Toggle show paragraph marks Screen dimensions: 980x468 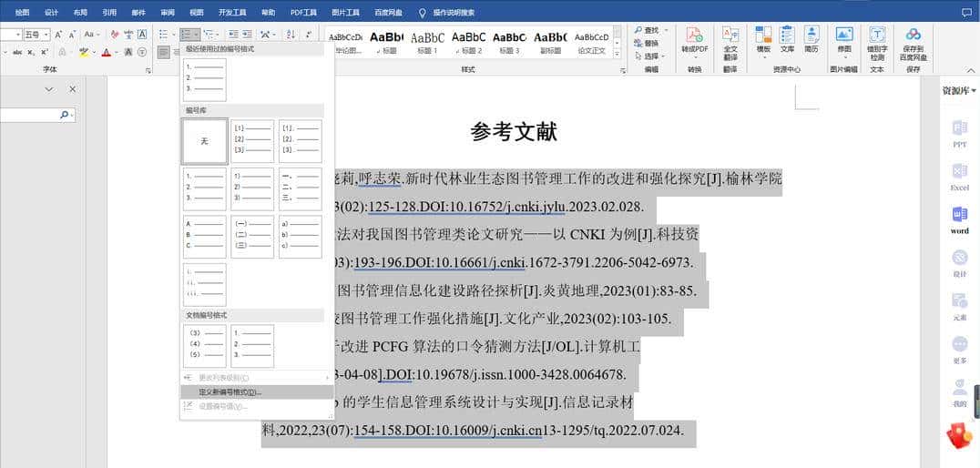click(x=309, y=34)
